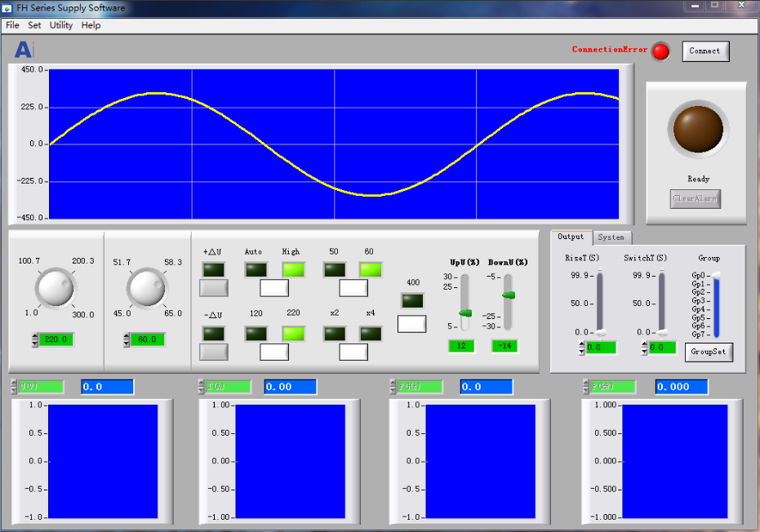
Task: Click the DownU(%) slider handle
Action: (509, 295)
